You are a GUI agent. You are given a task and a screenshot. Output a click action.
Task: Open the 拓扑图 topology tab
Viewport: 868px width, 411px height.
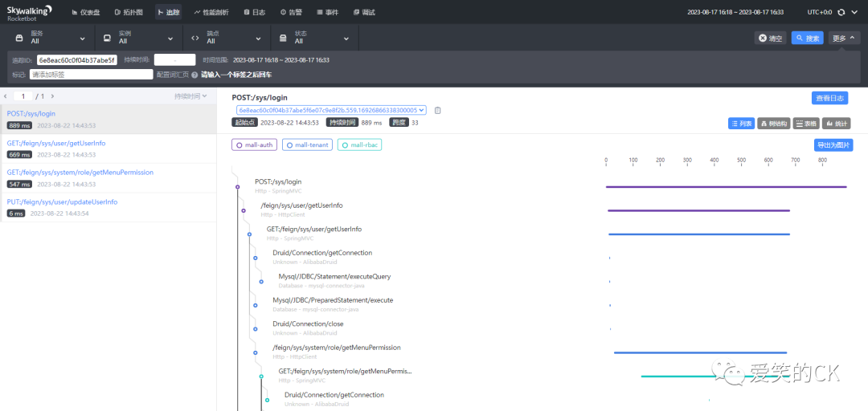point(129,12)
